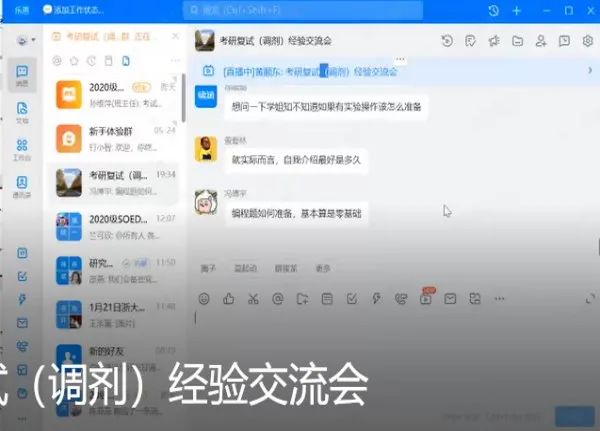Image resolution: width=600 pixels, height=431 pixels.
Task: Open the Messages tab in left sidebar
Action: pos(22,76)
